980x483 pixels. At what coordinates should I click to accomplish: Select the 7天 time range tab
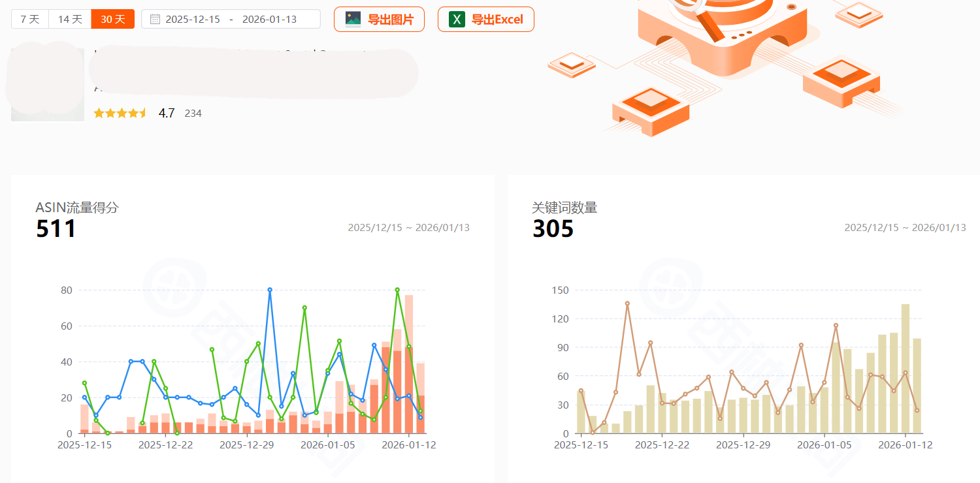pos(30,20)
